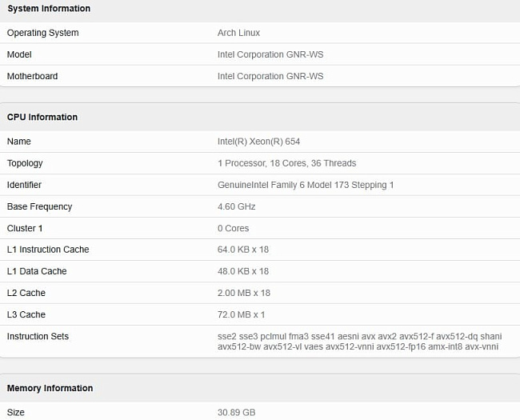Click the Memory Information heading
Viewport: 520px width, 420px height.
pyautogui.click(x=50, y=388)
